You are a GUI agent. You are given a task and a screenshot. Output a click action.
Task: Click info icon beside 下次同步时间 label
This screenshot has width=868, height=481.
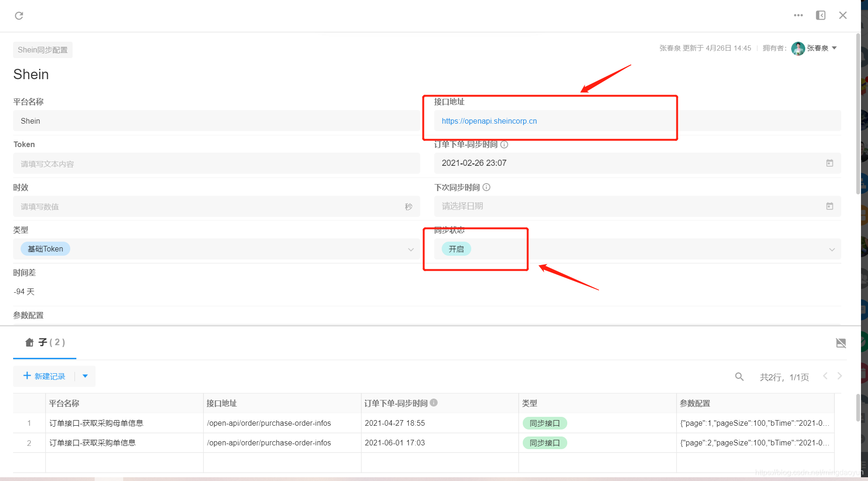486,187
